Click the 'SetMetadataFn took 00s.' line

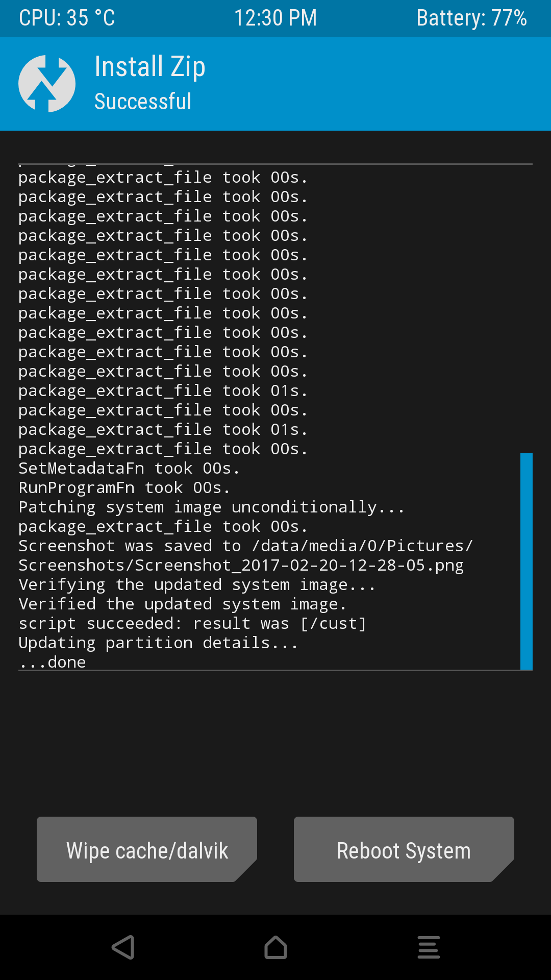[x=129, y=469]
